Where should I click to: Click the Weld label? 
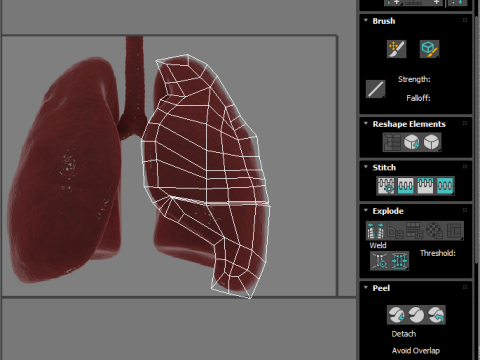pyautogui.click(x=378, y=246)
